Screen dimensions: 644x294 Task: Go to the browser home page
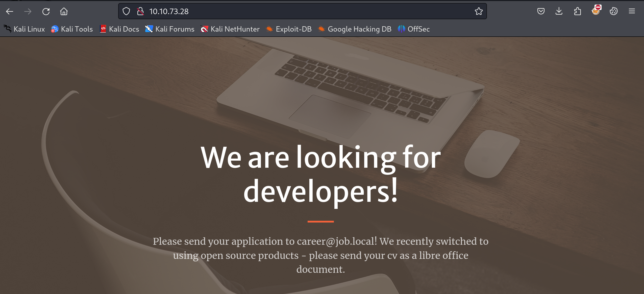(x=64, y=11)
